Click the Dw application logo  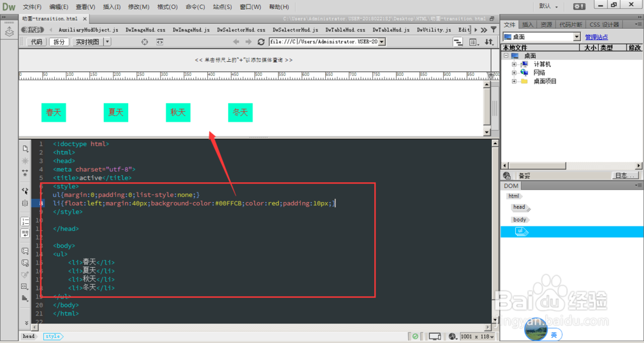(x=8, y=6)
